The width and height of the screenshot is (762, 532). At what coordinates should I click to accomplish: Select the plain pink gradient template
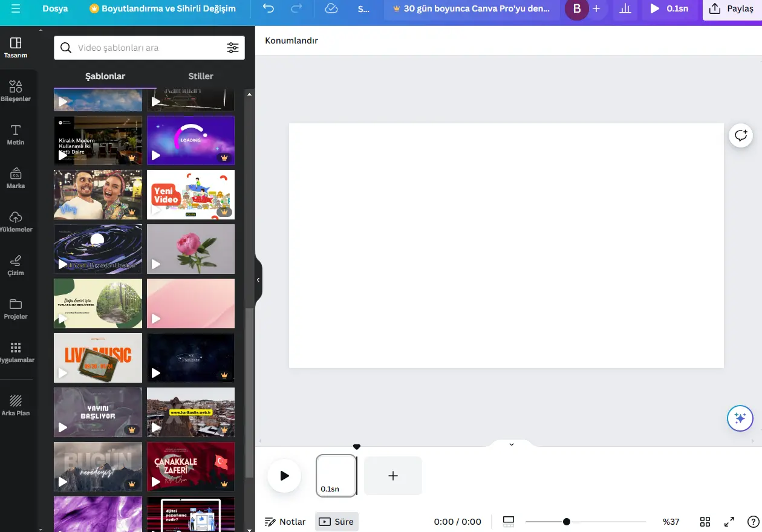point(190,303)
